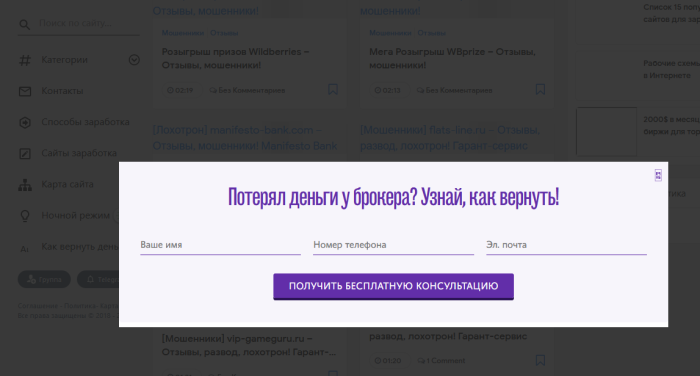Open "Как вернуть деньги" sidebar item

tap(80, 246)
